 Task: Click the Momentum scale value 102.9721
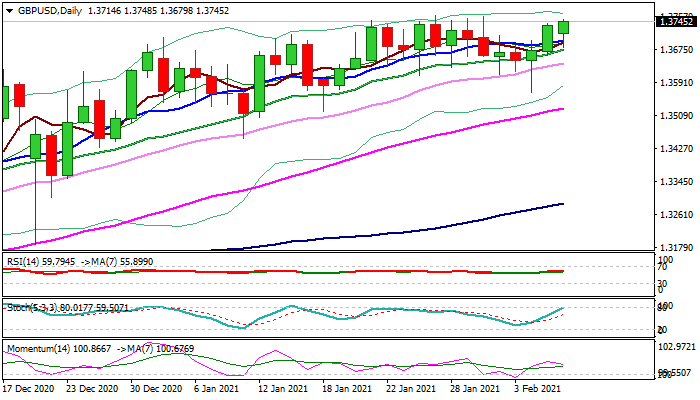coord(674,347)
